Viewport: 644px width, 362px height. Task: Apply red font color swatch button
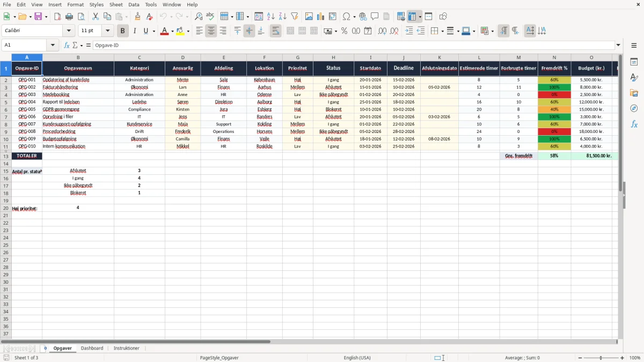click(x=164, y=31)
